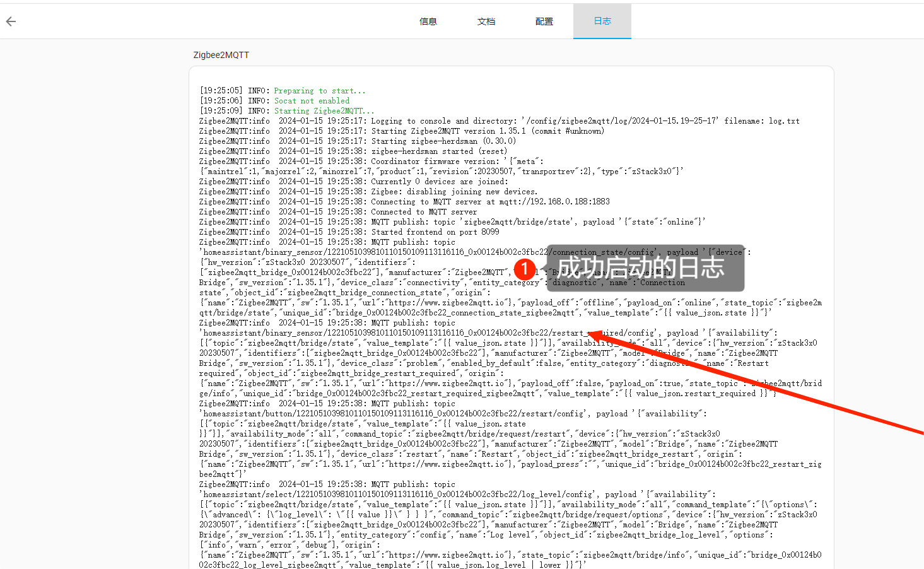
Task: Click the mqtt://192.168.0.188:1883 server address
Action: [554, 202]
